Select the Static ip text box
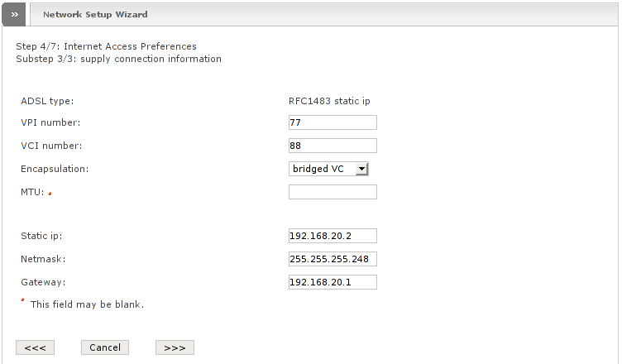 pyautogui.click(x=333, y=236)
